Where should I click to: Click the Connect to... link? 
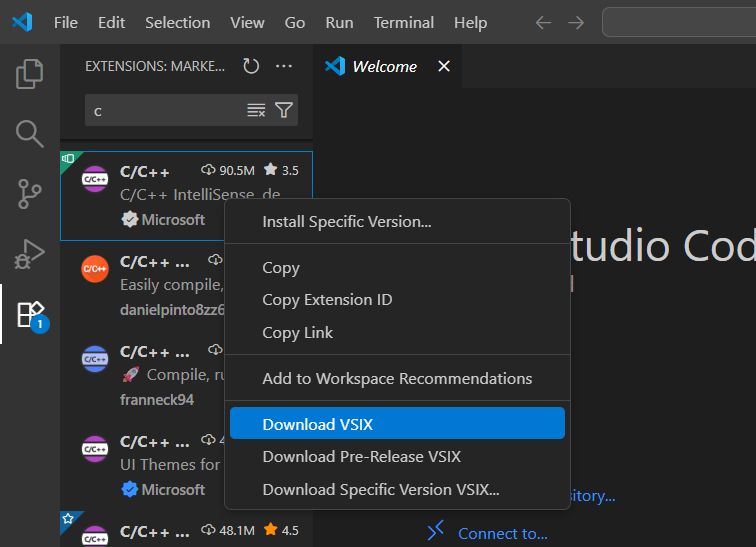[x=502, y=533]
